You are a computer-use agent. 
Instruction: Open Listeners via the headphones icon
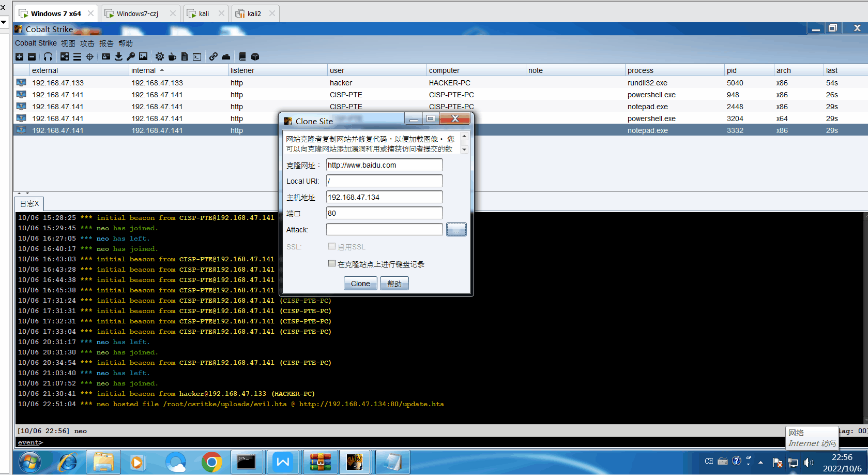pos(48,57)
